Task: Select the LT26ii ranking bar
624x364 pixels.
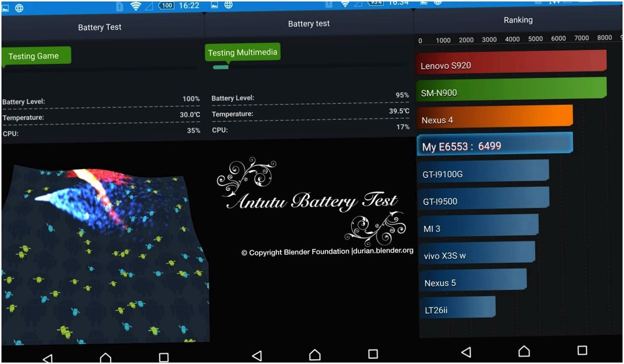Action: 458,309
